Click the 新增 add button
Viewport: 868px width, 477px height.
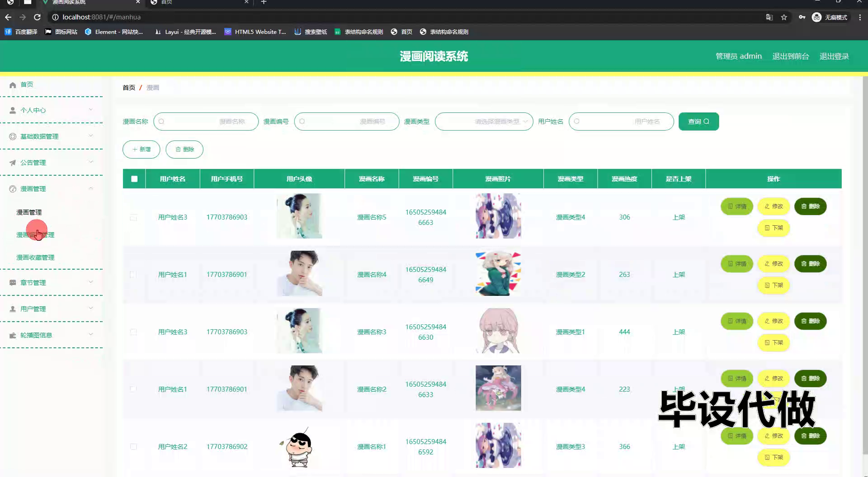point(142,150)
